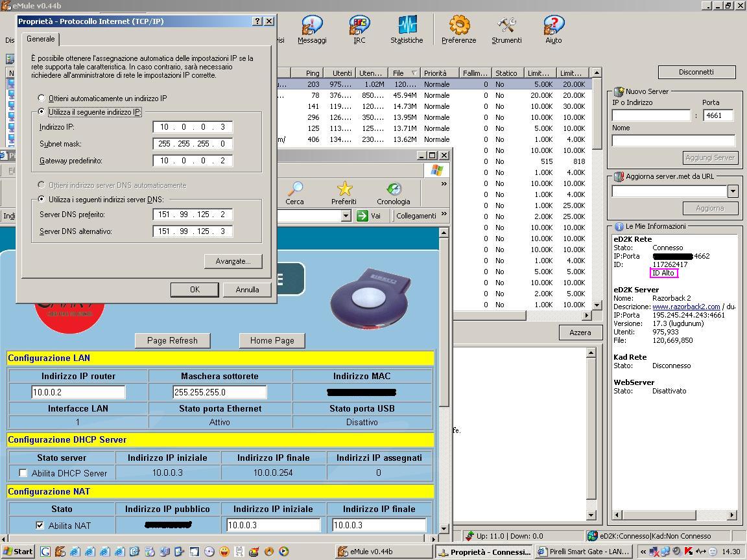747x560 pixels.
Task: Switch to the eMule v0.44b taskbar button
Action: coord(383,552)
